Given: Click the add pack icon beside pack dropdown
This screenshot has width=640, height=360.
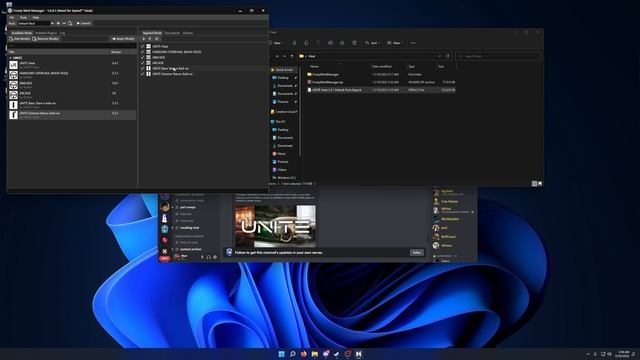Looking at the screenshot, I should click(x=58, y=23).
